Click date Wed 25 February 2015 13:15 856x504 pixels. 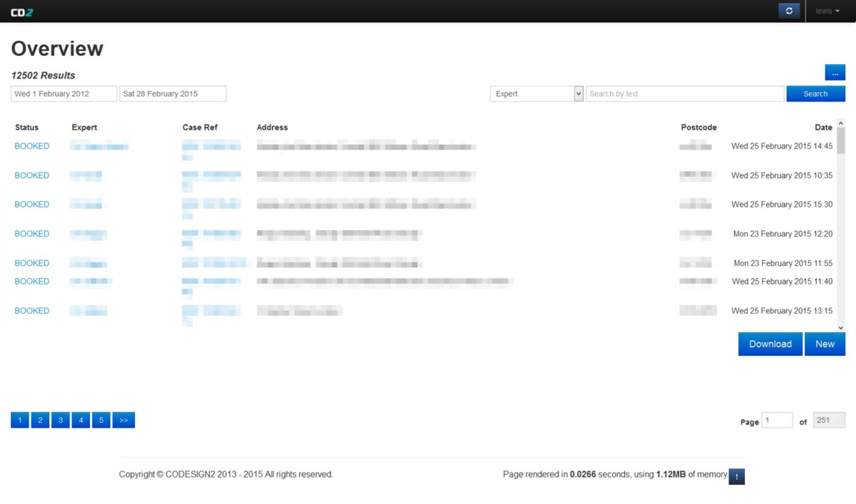(x=782, y=311)
